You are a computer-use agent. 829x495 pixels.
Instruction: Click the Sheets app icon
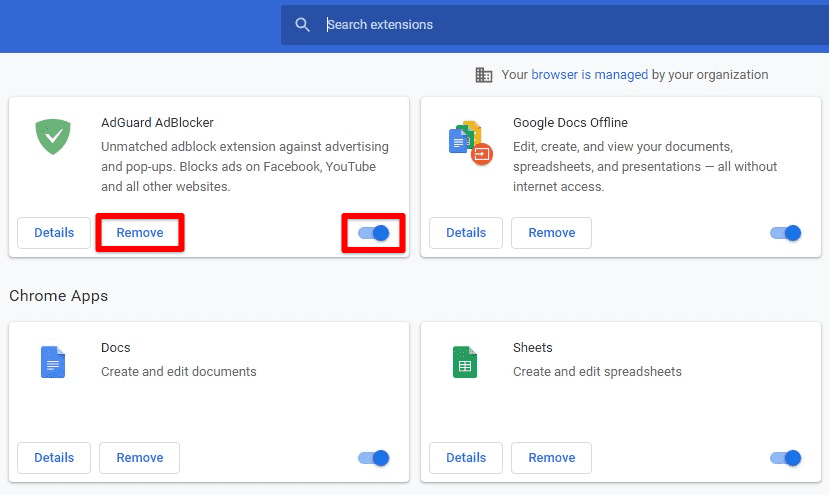465,362
